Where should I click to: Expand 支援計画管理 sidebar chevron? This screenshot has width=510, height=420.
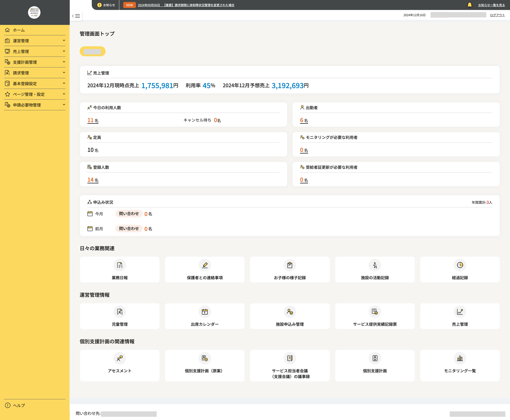[64, 62]
